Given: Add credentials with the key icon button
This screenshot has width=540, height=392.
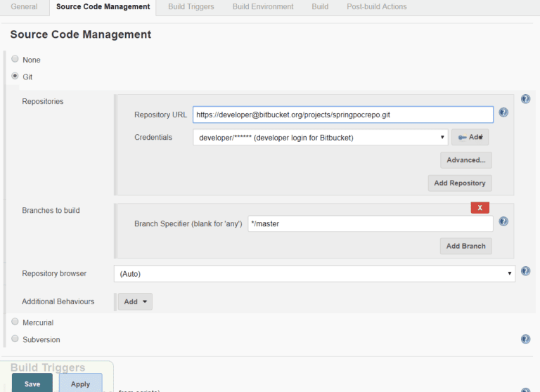Looking at the screenshot, I should [470, 137].
